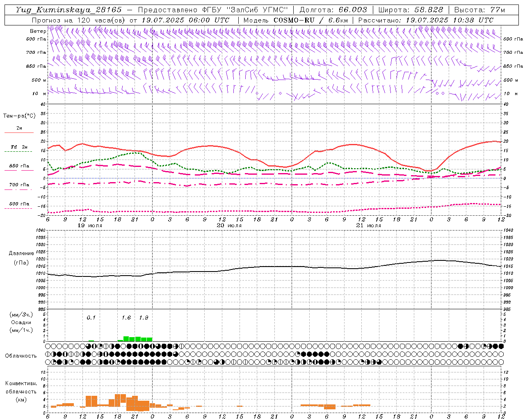Click the '19 июля' date label
525x420 pixels.
[90, 226]
